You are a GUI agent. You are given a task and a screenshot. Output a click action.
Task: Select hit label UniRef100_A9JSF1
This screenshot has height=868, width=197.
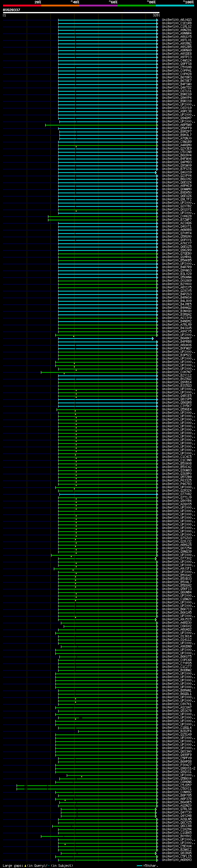[176, 569]
